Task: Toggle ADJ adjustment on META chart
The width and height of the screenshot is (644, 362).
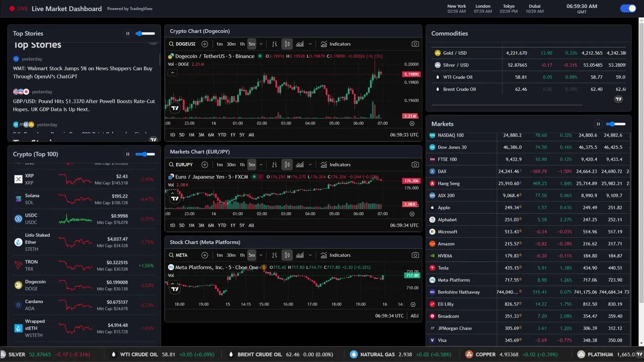Action: tap(415, 316)
